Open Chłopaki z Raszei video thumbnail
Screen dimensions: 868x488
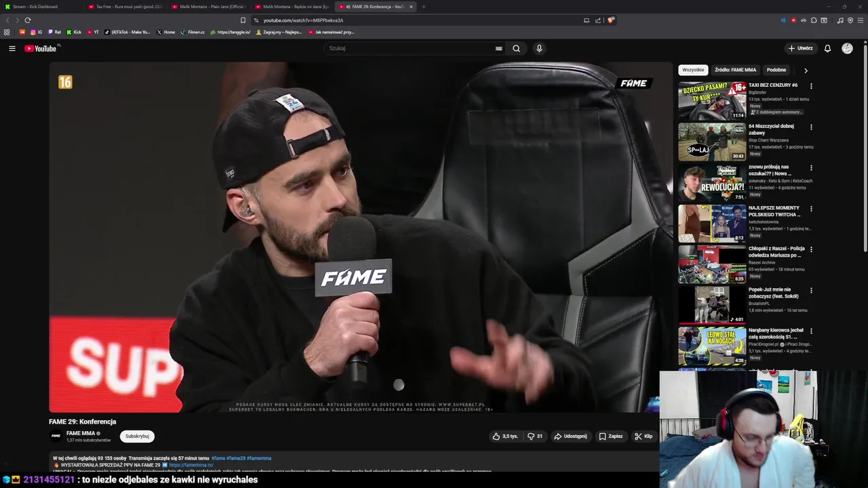pos(712,264)
